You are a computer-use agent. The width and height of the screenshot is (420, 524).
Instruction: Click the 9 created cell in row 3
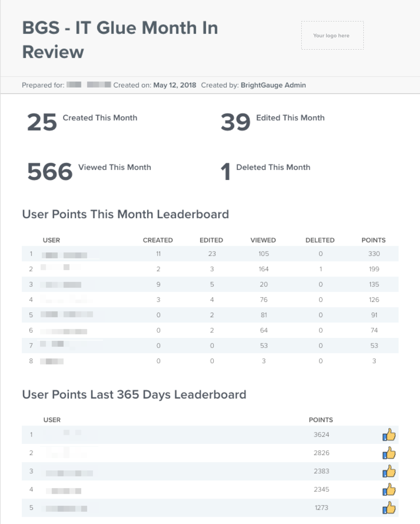(x=158, y=284)
